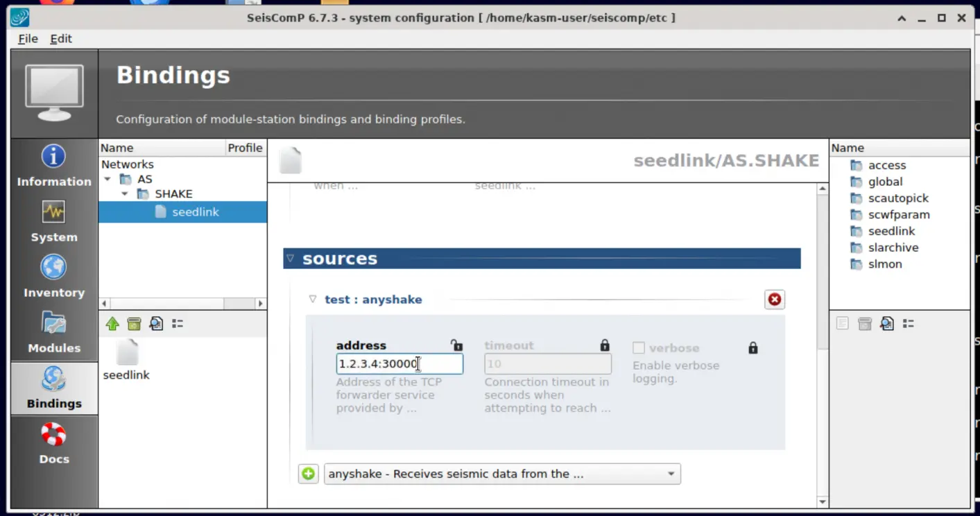The image size is (980, 516).
Task: Open the anyshake source type dropdown
Action: (x=502, y=474)
